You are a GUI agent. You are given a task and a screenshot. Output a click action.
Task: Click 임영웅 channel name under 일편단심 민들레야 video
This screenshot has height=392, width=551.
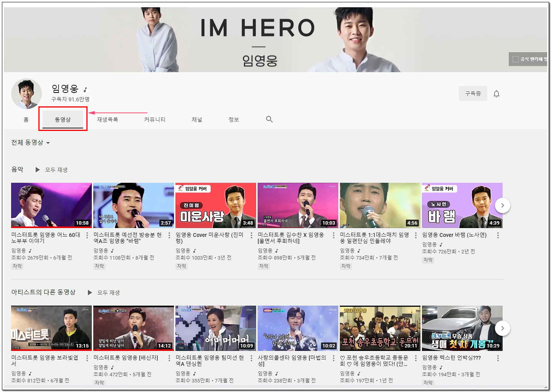pyautogui.click(x=347, y=251)
